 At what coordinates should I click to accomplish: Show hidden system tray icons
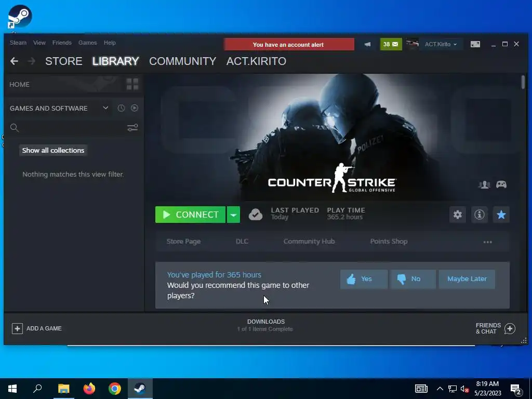pyautogui.click(x=440, y=389)
